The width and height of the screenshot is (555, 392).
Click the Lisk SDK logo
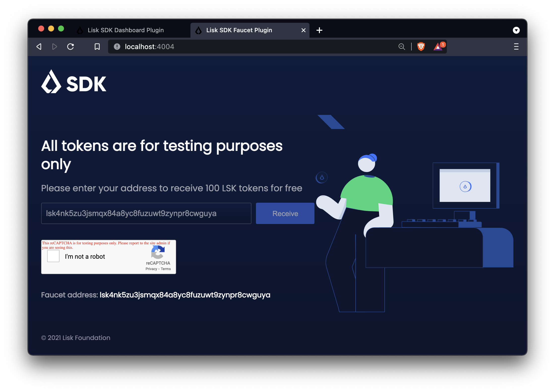[x=74, y=82]
